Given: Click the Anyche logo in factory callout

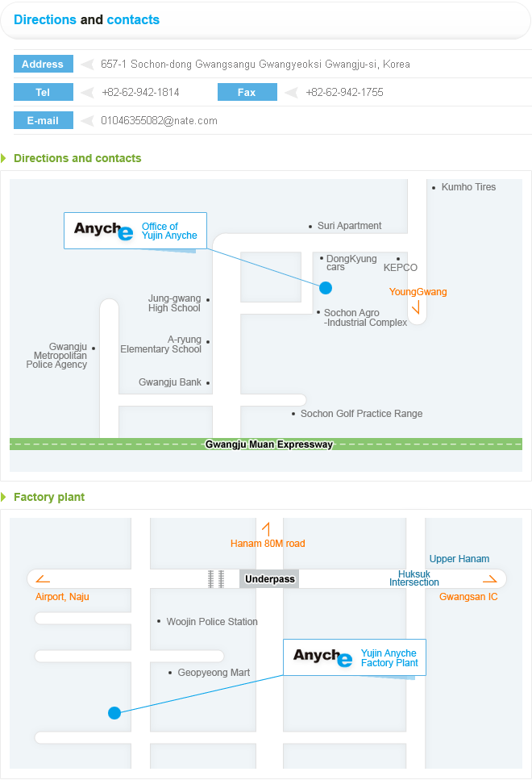Looking at the screenshot, I should pyautogui.click(x=322, y=657).
